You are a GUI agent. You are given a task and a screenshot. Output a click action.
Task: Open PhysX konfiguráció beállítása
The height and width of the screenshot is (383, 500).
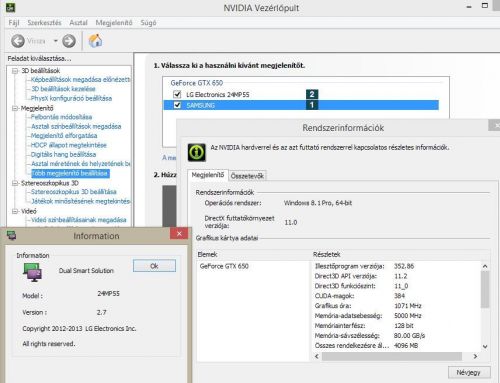pyautogui.click(x=71, y=98)
